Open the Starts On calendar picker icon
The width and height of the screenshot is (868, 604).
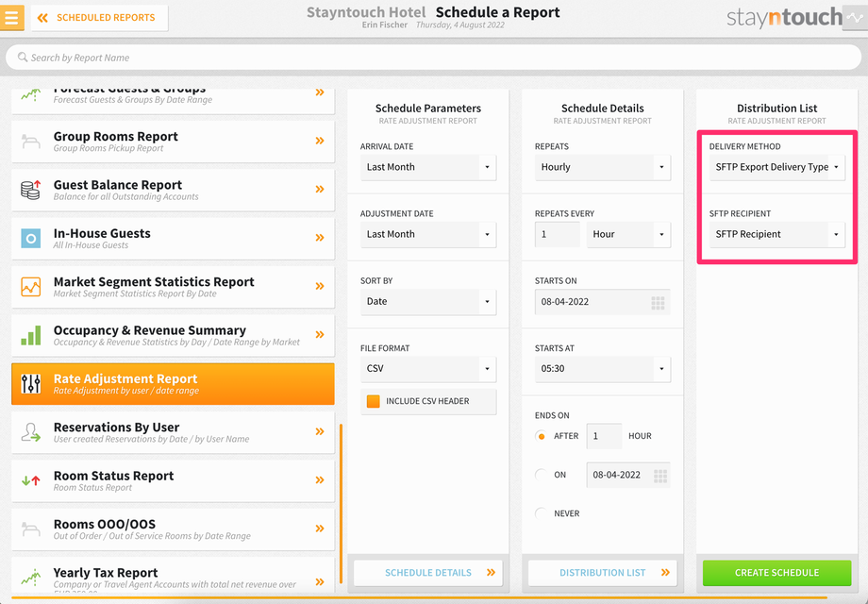pos(658,302)
